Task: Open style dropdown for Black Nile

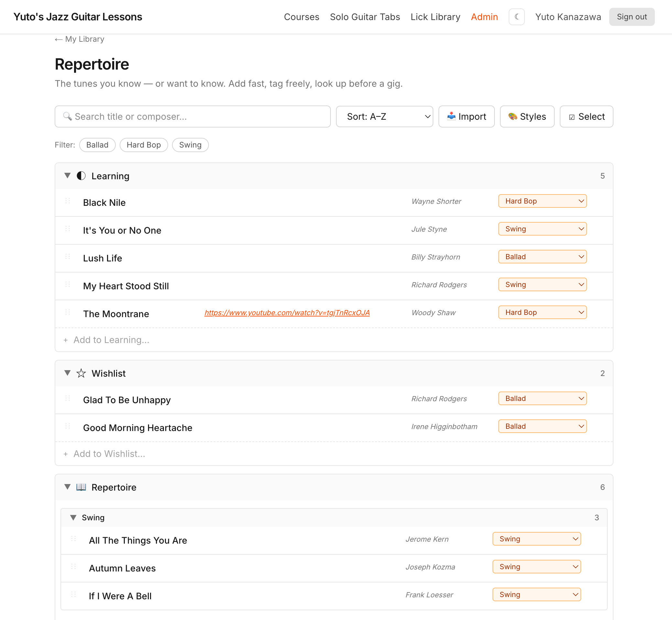Action: coord(542,201)
